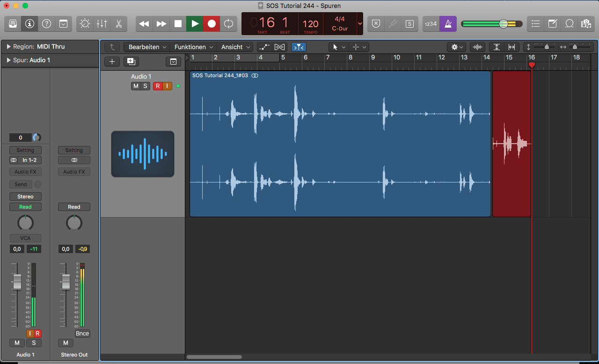
Task: Toggle the metronome click
Action: (x=448, y=24)
